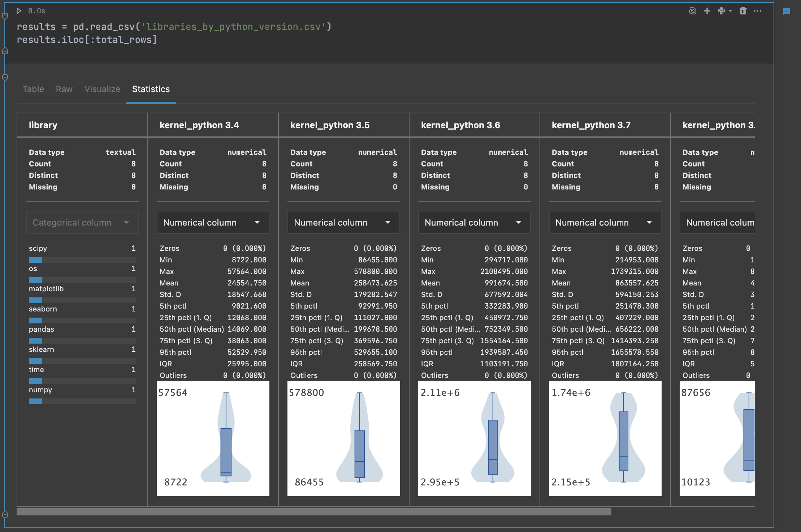The width and height of the screenshot is (801, 532).
Task: Open the Categorical column dropdown under library
Action: pyautogui.click(x=82, y=222)
